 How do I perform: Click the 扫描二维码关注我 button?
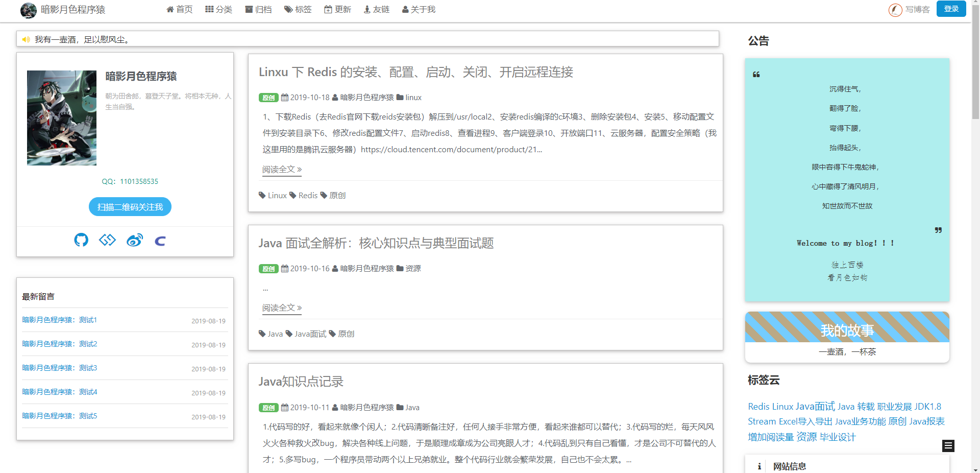[x=130, y=206]
